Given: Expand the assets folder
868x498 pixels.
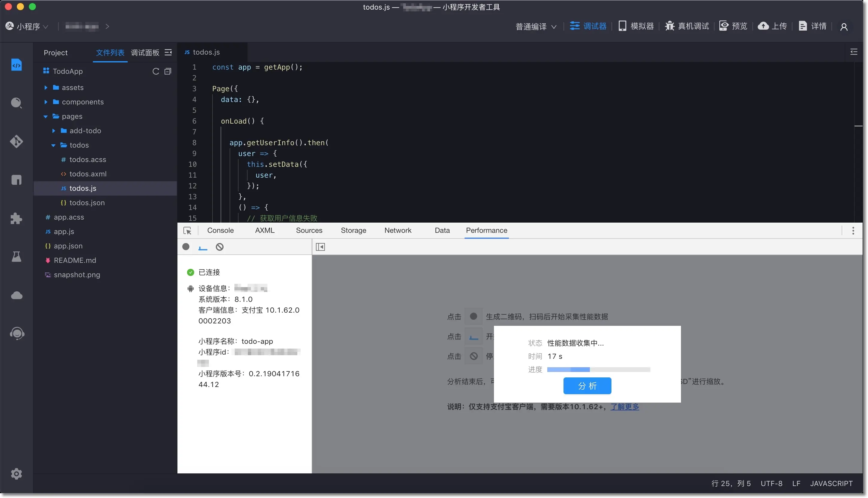Looking at the screenshot, I should click(x=46, y=88).
